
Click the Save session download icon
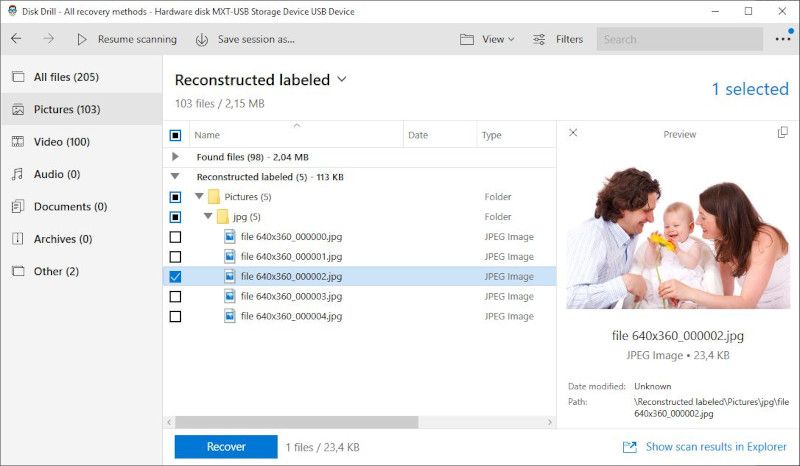click(202, 39)
